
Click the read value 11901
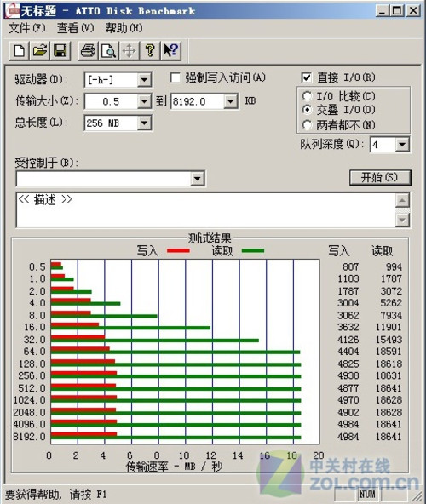tap(389, 327)
